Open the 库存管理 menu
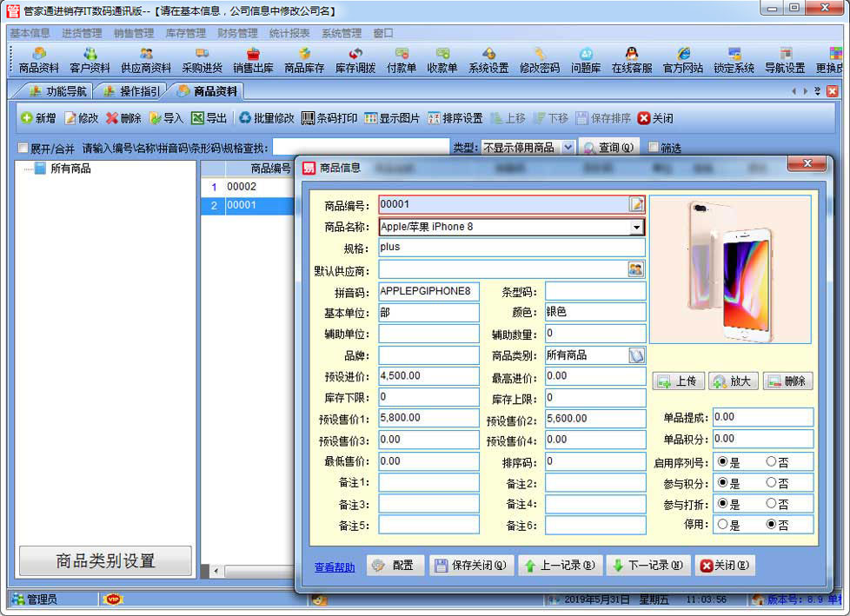This screenshot has width=850, height=616. 184,33
